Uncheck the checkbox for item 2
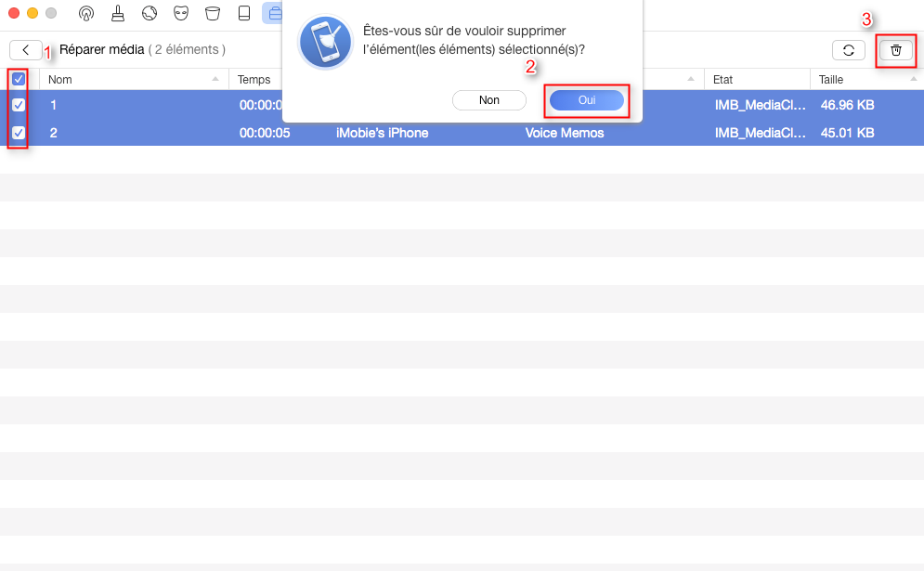 pos(19,133)
